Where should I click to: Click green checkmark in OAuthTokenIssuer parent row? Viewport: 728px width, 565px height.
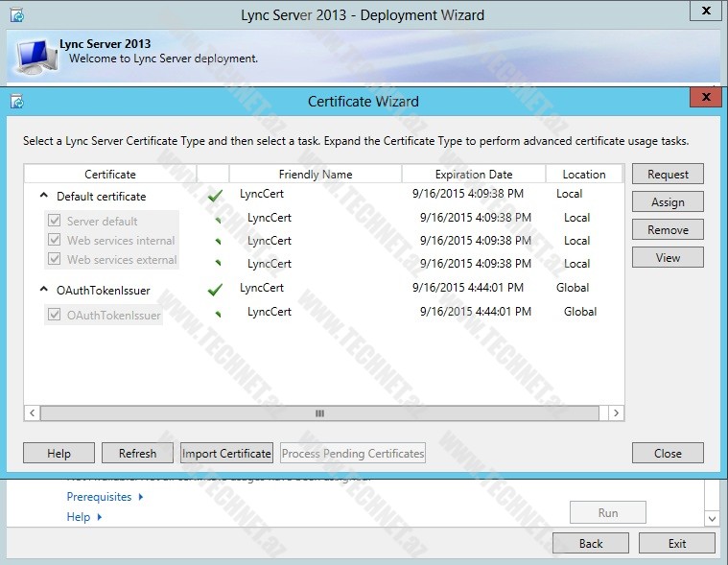tap(215, 289)
